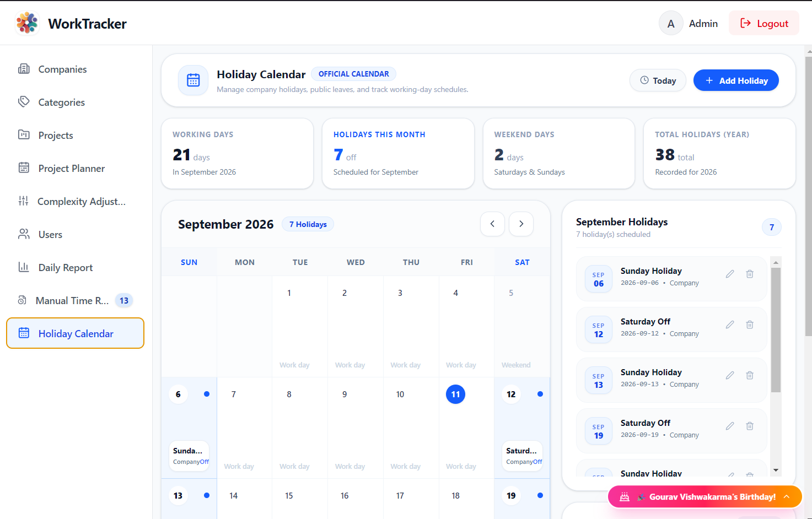Viewport: 812px width, 519px height.
Task: Click the Manual Time count badge 13
Action: point(124,300)
